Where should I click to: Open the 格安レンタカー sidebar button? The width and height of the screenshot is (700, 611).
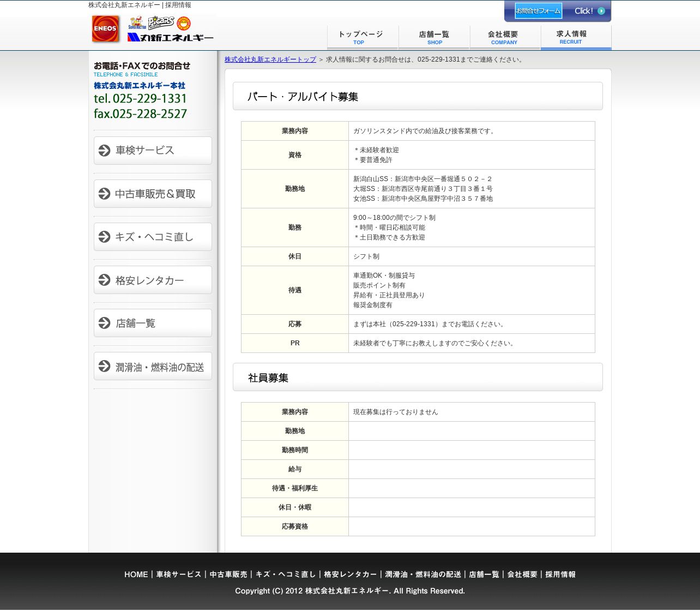click(153, 280)
